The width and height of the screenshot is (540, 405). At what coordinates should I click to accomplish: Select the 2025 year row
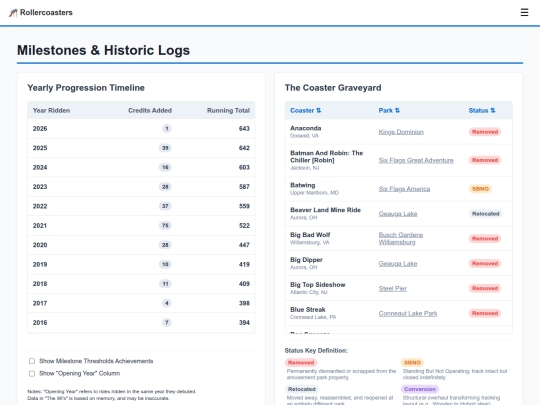[x=141, y=148]
